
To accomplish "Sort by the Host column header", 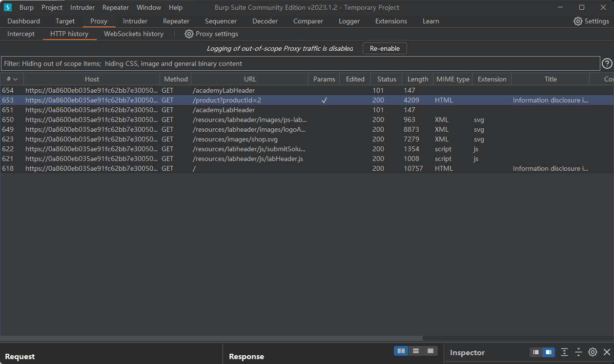I will tap(92, 79).
